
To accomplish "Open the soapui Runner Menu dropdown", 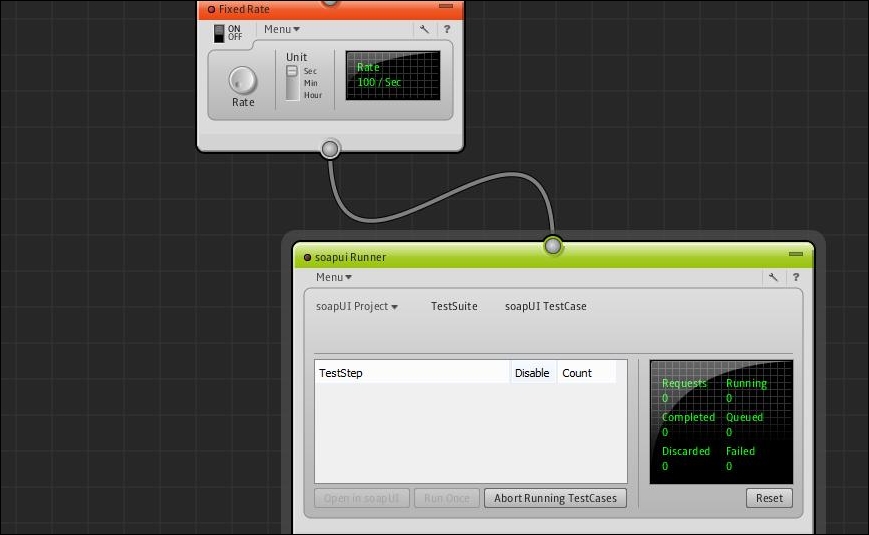I will (334, 277).
